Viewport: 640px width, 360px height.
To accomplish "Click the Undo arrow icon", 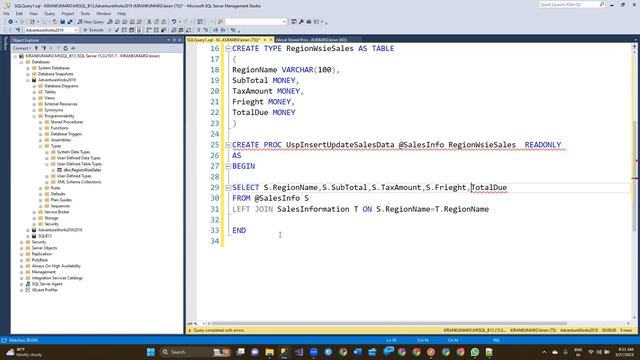I will (x=174, y=22).
